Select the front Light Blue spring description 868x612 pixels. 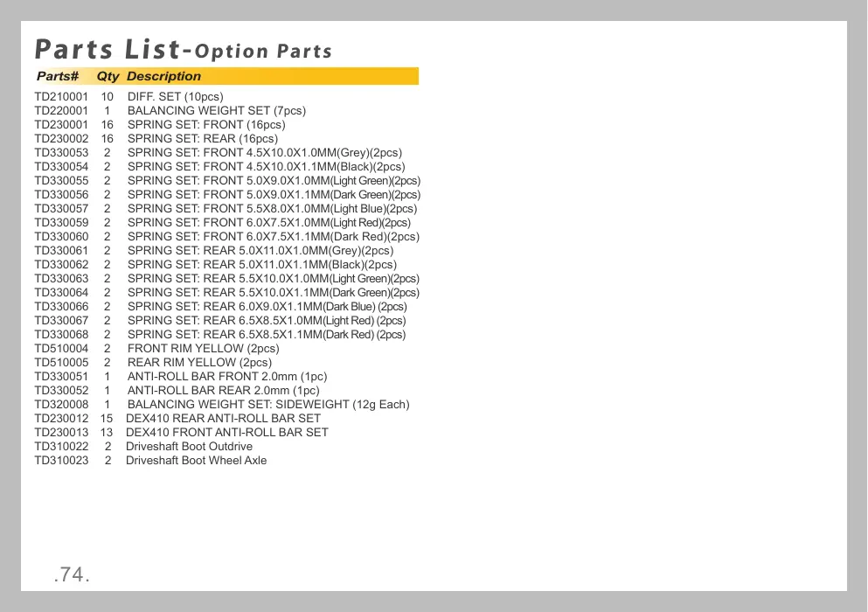coord(273,209)
